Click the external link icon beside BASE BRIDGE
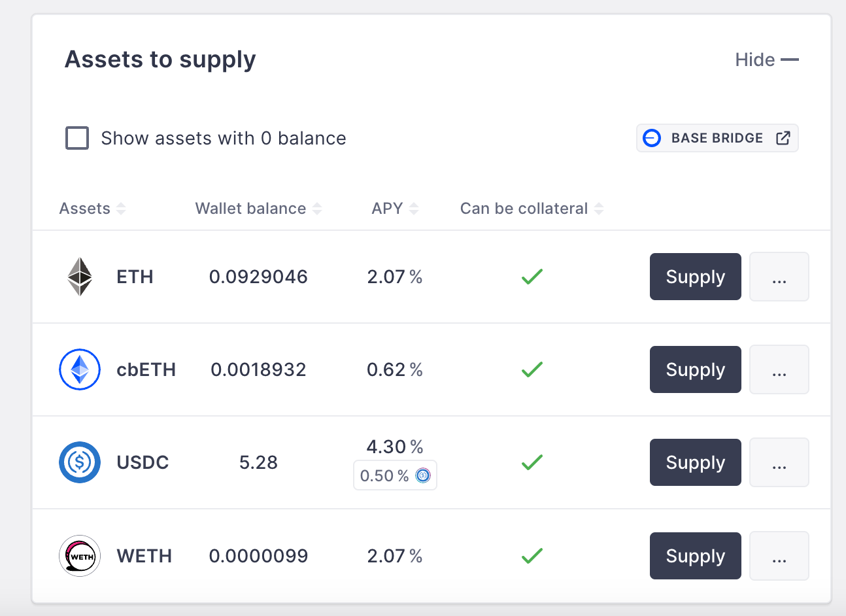 783,138
